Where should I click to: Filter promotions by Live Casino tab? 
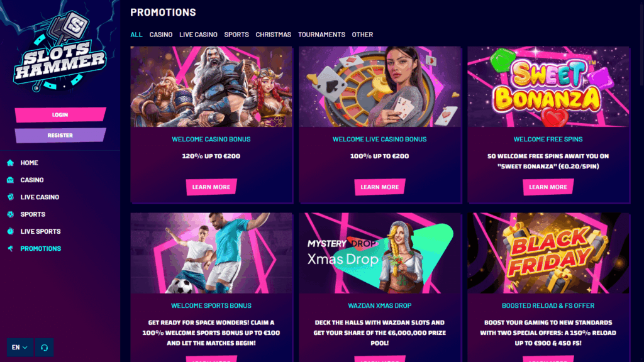[198, 35]
